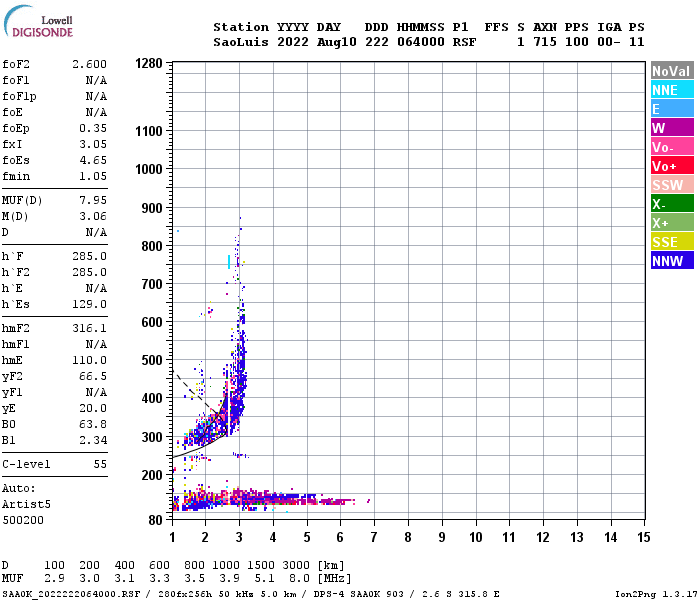Click the foEp value 0.35

93,128
